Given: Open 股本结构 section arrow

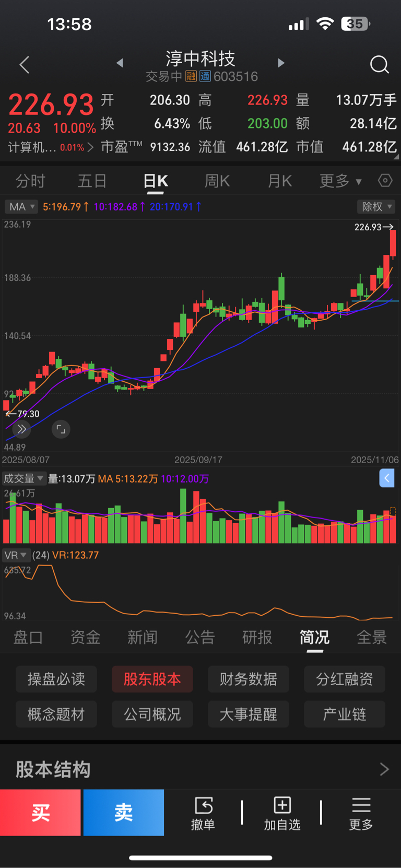Looking at the screenshot, I should click(x=384, y=769).
